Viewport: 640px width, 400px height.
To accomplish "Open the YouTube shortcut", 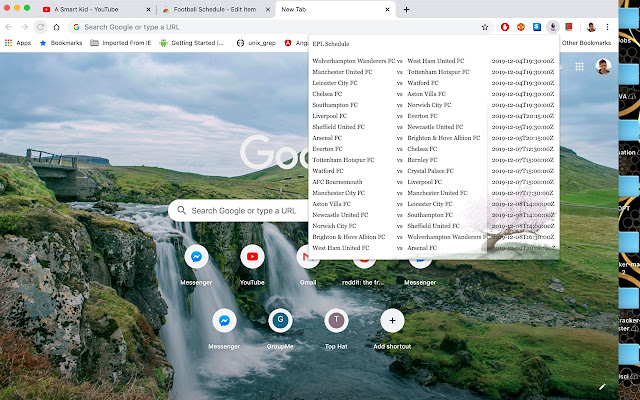I will pos(252,257).
